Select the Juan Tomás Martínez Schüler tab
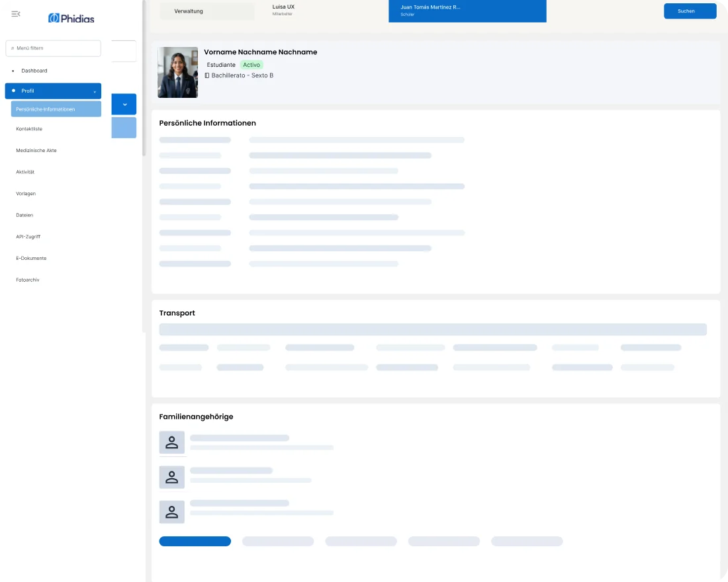The width and height of the screenshot is (728, 582). 467,11
